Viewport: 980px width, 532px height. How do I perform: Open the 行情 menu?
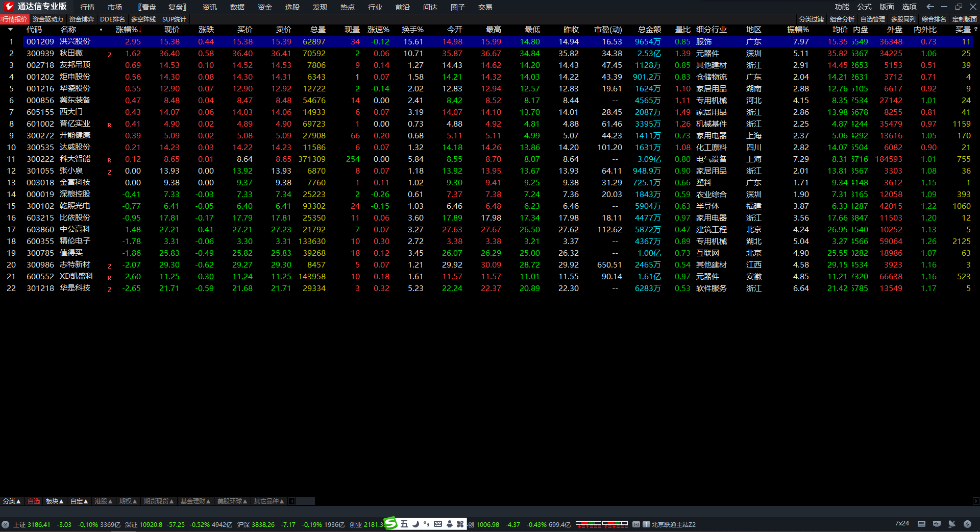[x=87, y=7]
